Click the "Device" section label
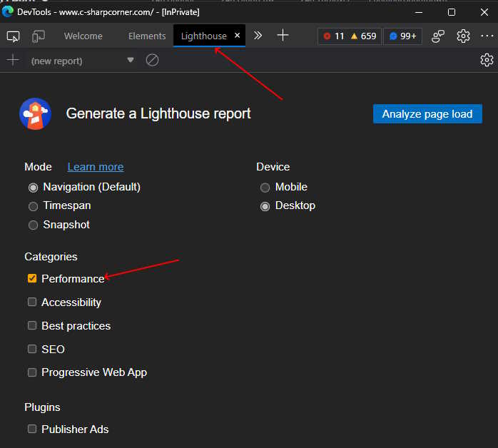The height and width of the screenshot is (448, 498). pos(273,167)
